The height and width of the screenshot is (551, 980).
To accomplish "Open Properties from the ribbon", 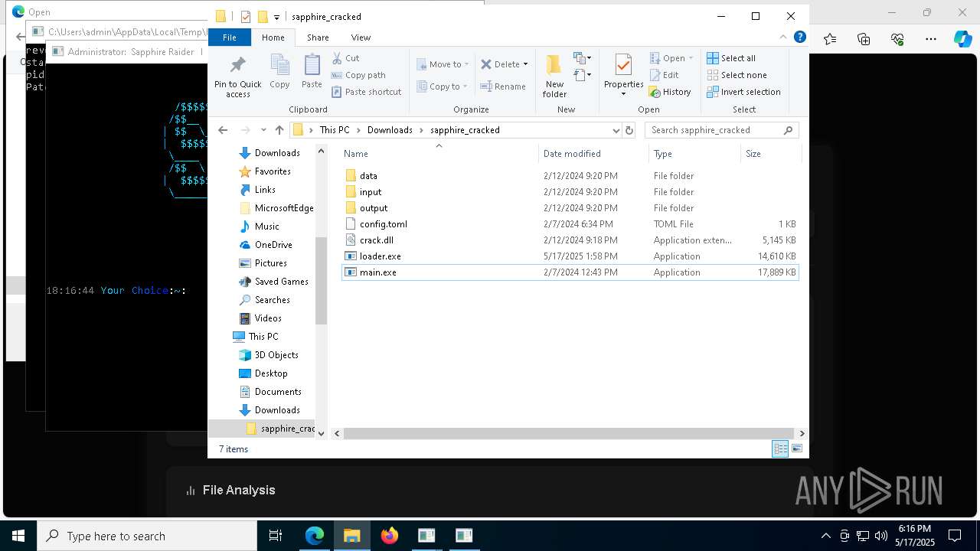I will tap(623, 76).
